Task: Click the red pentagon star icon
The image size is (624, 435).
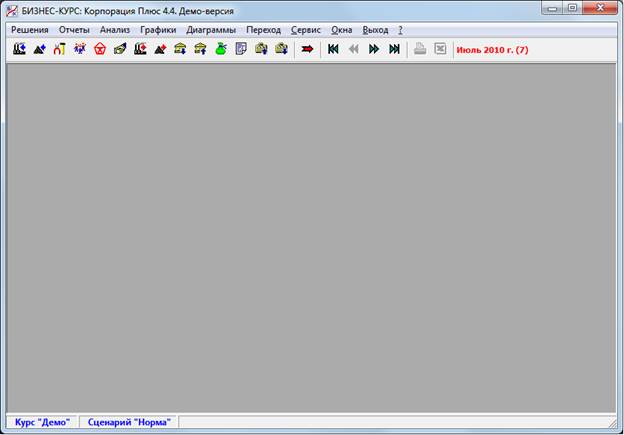Action: pos(100,49)
